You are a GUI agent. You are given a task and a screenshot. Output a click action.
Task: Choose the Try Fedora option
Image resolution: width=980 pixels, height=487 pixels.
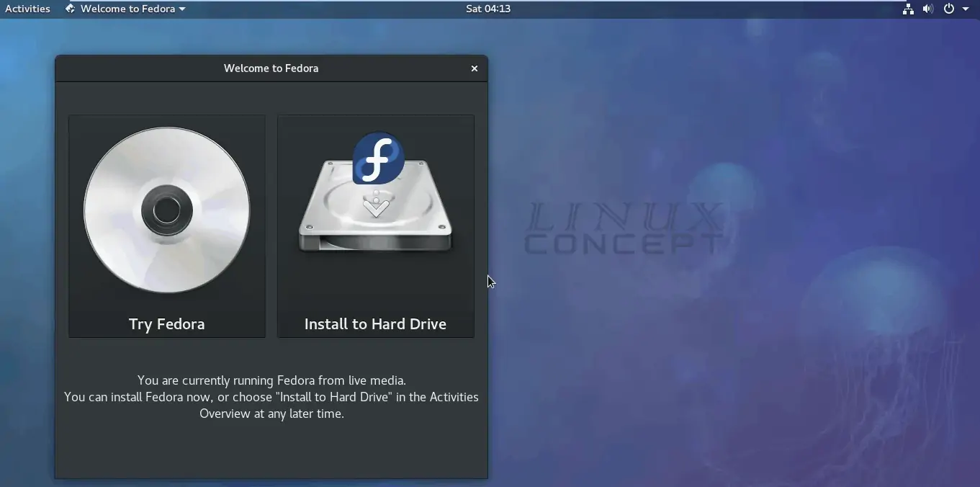click(167, 225)
